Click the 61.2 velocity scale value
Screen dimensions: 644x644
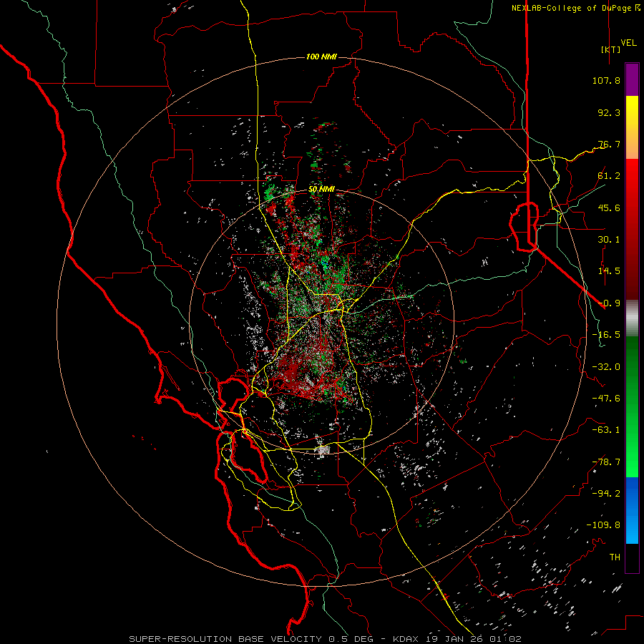coord(609,176)
